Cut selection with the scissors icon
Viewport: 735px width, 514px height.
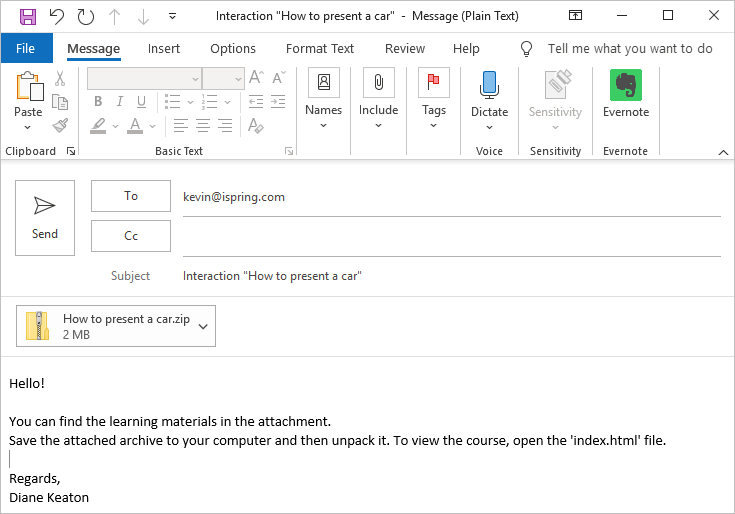click(60, 79)
